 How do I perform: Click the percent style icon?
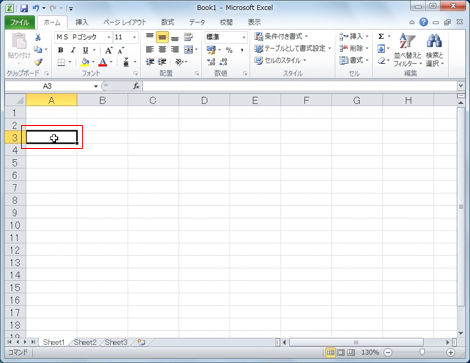pyautogui.click(x=229, y=50)
